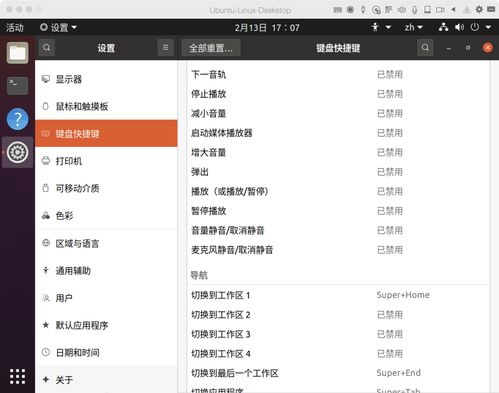Open the sidebar hamburger menu

[165, 48]
